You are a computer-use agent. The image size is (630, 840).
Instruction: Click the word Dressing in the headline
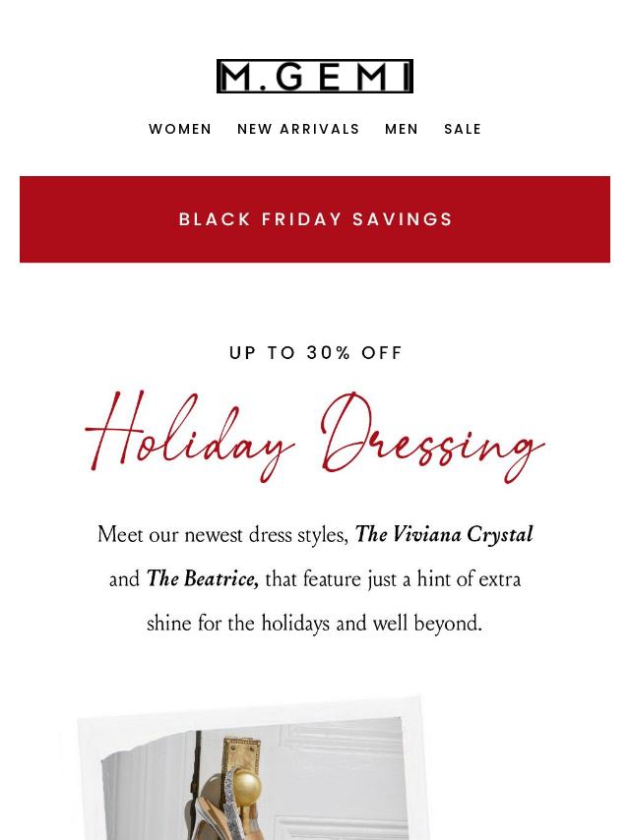tap(432, 437)
